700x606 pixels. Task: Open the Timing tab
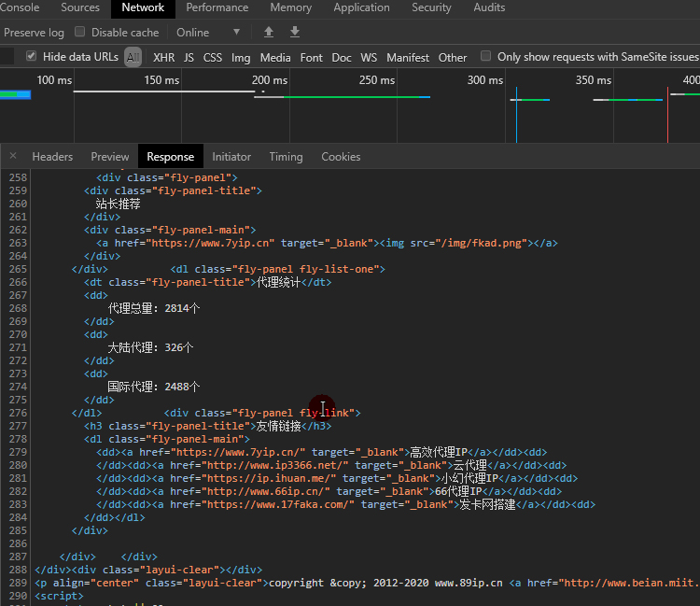click(286, 157)
